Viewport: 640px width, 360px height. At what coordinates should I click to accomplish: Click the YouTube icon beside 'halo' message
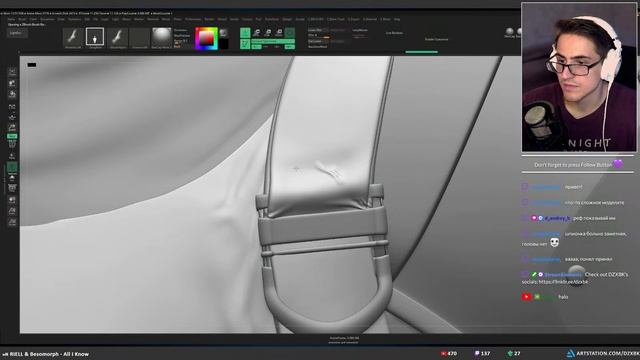coord(527,297)
